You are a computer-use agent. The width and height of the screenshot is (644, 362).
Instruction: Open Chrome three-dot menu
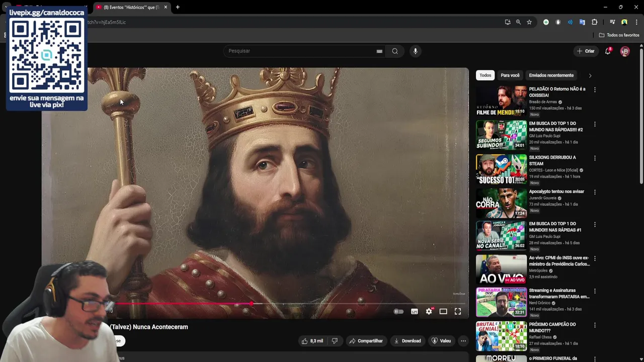[x=636, y=22]
